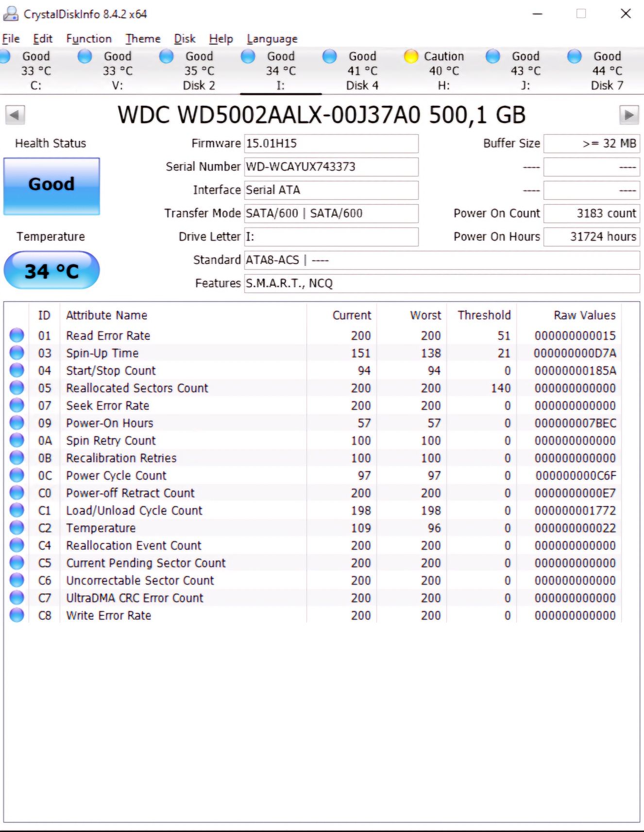Click the blue status orb for Disk 2
644x832 pixels.
click(166, 56)
